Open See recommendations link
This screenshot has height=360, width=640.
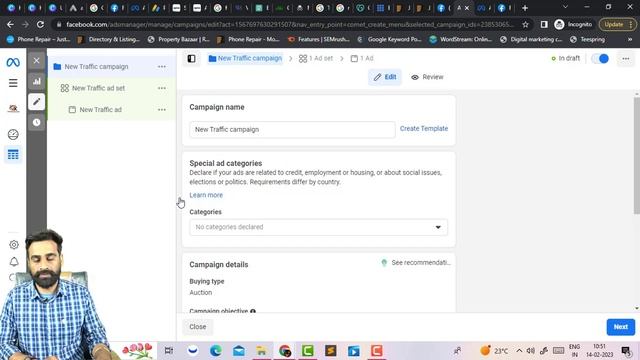416,262
